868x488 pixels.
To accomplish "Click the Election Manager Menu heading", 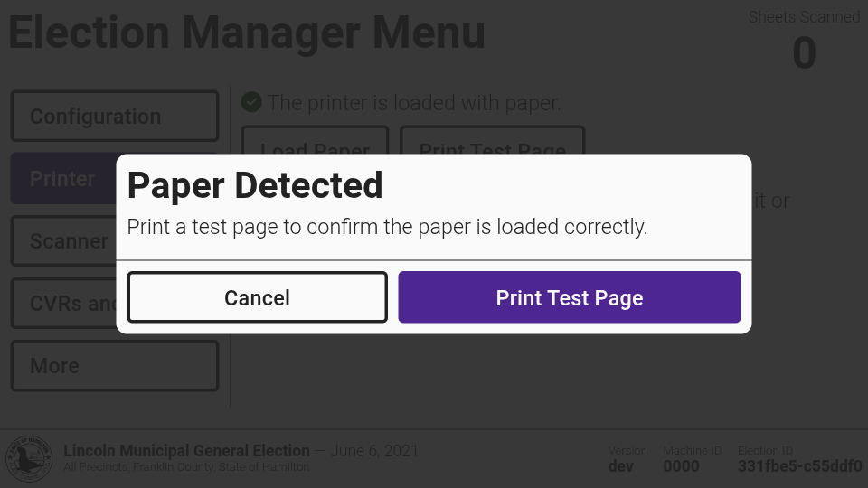I will pyautogui.click(x=247, y=33).
